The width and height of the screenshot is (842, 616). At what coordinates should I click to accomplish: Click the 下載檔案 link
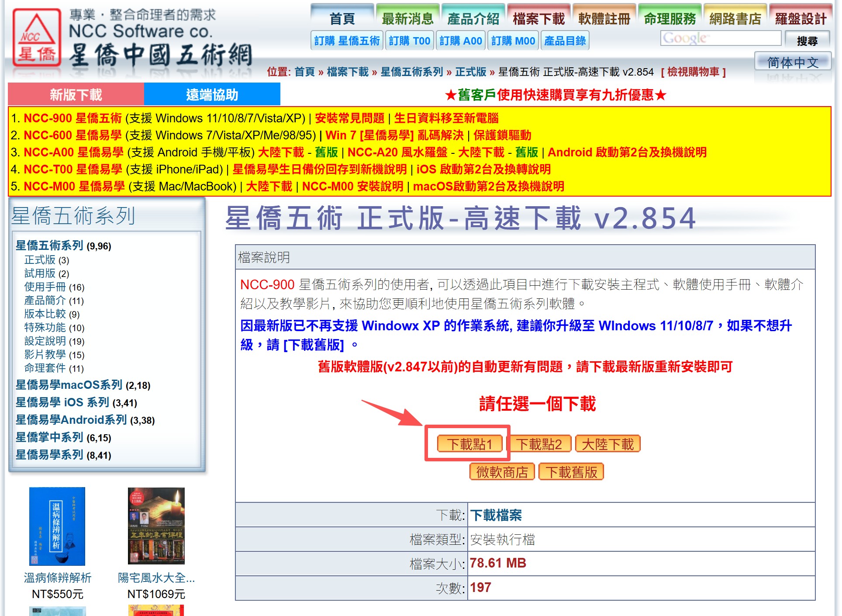pyautogui.click(x=496, y=515)
